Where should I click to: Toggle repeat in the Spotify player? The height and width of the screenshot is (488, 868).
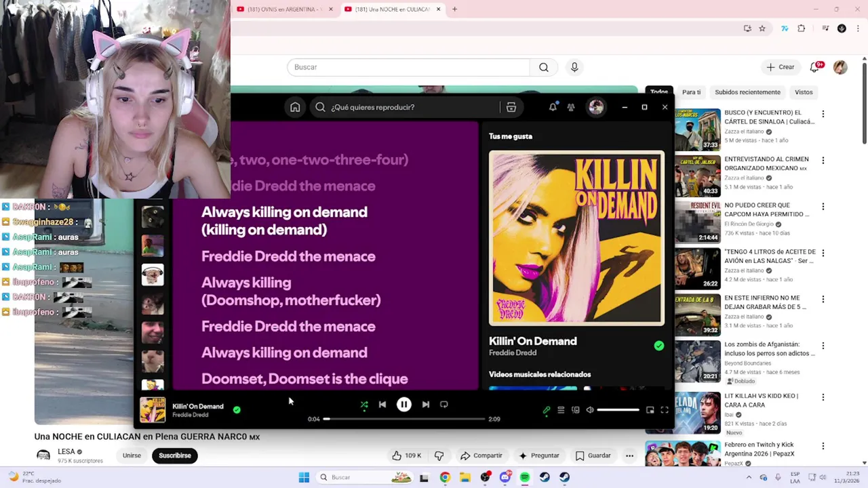click(x=443, y=405)
